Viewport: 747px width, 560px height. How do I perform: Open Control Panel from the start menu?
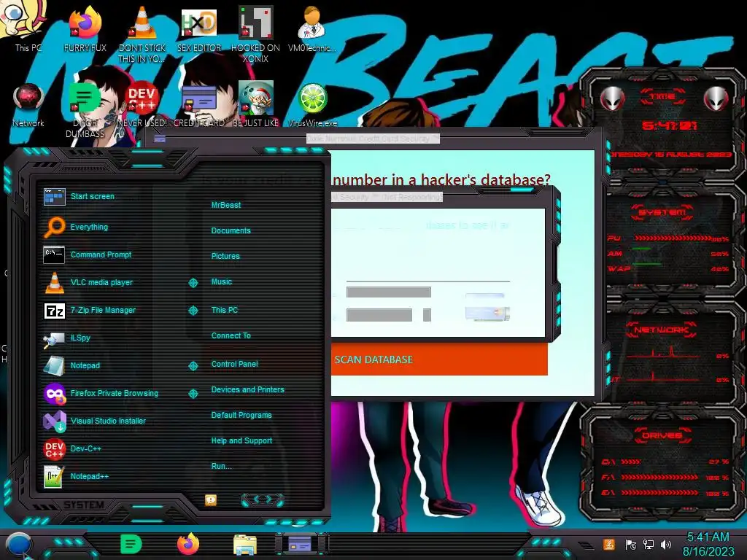[x=234, y=364]
